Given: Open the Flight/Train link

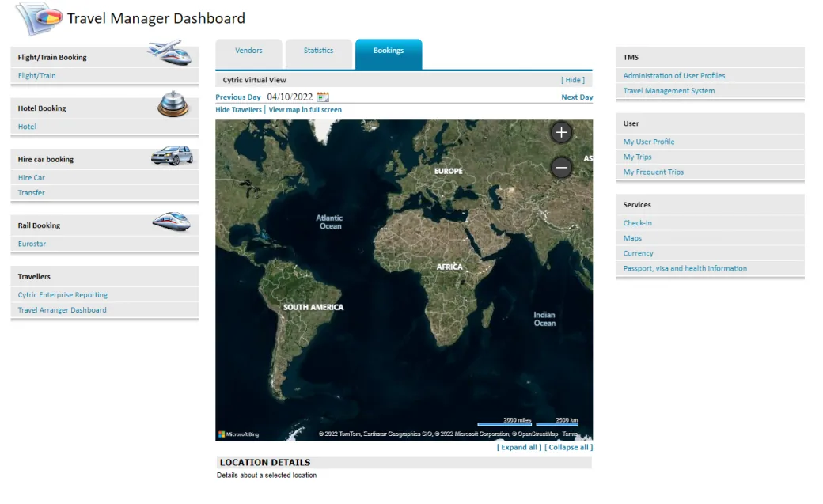Looking at the screenshot, I should [36, 76].
